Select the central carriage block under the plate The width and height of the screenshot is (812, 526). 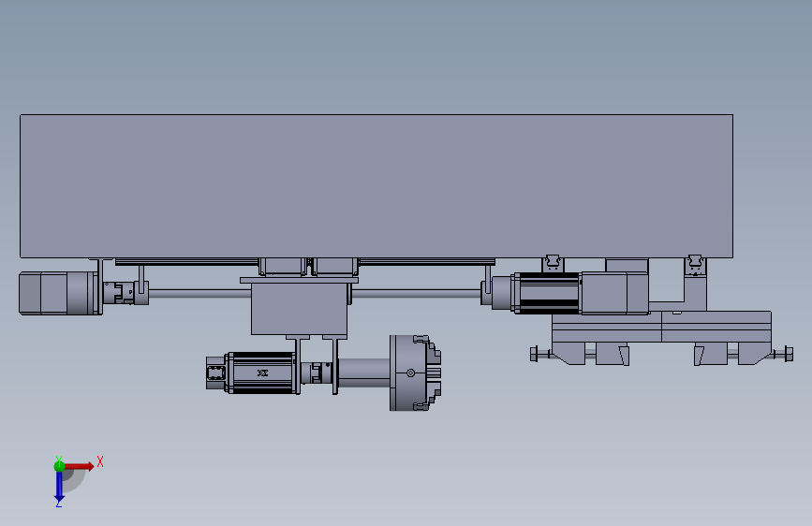tap(299, 309)
